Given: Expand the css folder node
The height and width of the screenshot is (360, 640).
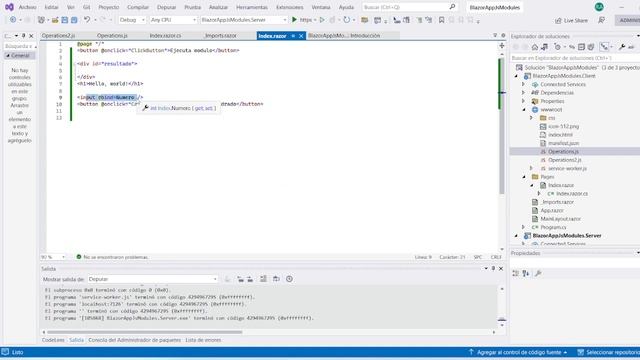Looking at the screenshot, I should [x=531, y=118].
